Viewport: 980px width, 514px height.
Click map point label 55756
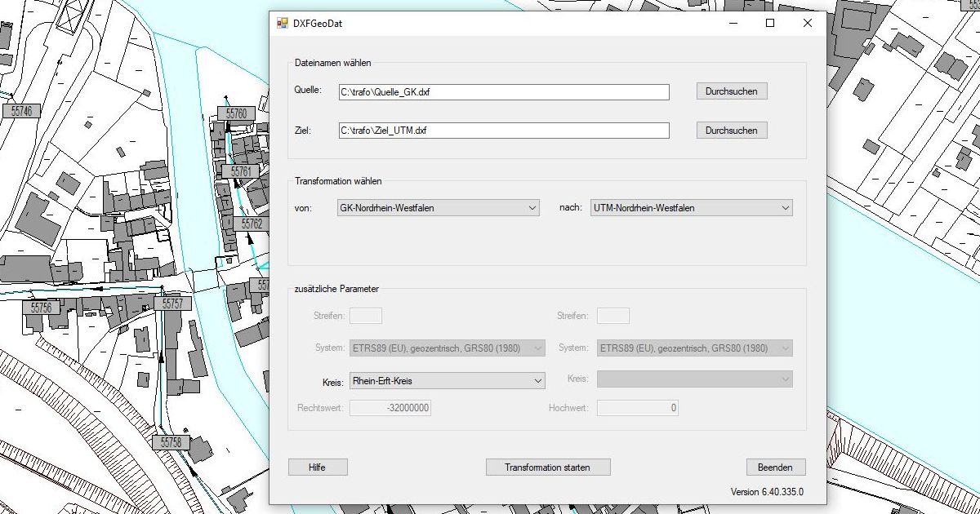(41, 308)
